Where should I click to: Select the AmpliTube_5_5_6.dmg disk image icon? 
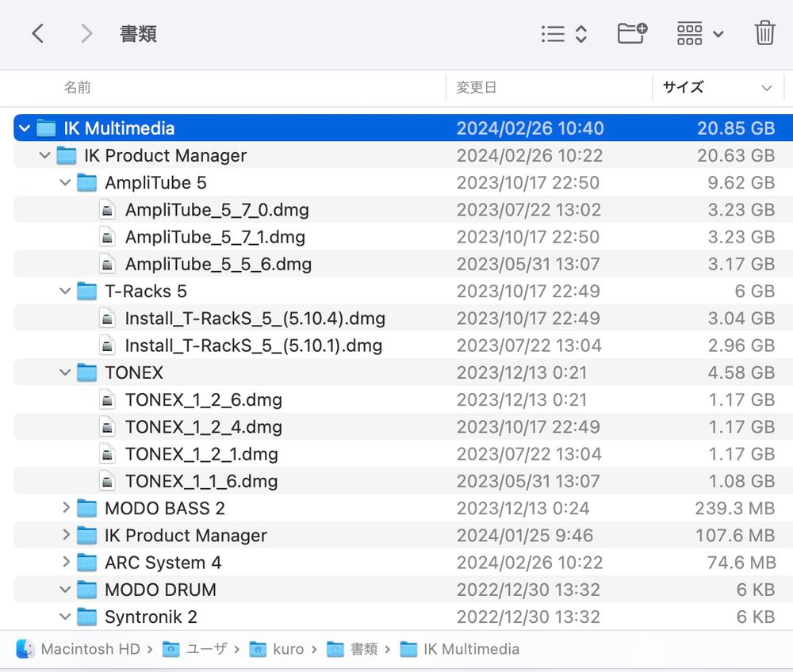click(x=107, y=264)
